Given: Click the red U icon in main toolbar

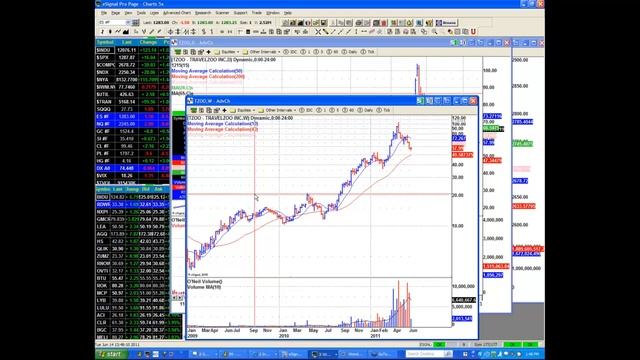Looking at the screenshot, I should tap(473, 31).
